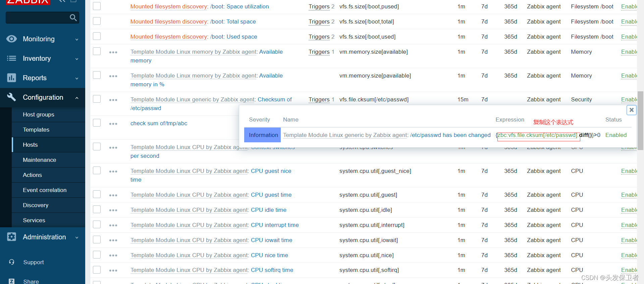The image size is (644, 284).
Task: Click the sidebar search magnifier icon
Action: click(x=73, y=17)
